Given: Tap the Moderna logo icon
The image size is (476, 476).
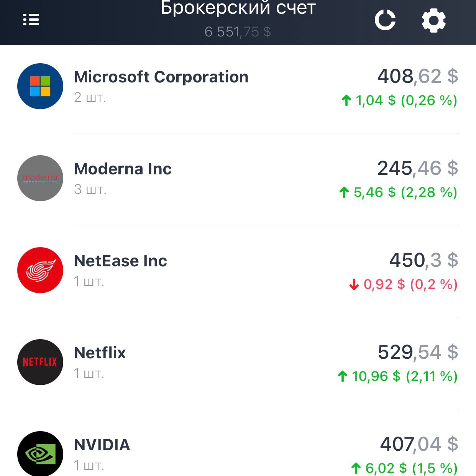Looking at the screenshot, I should pos(40,178).
